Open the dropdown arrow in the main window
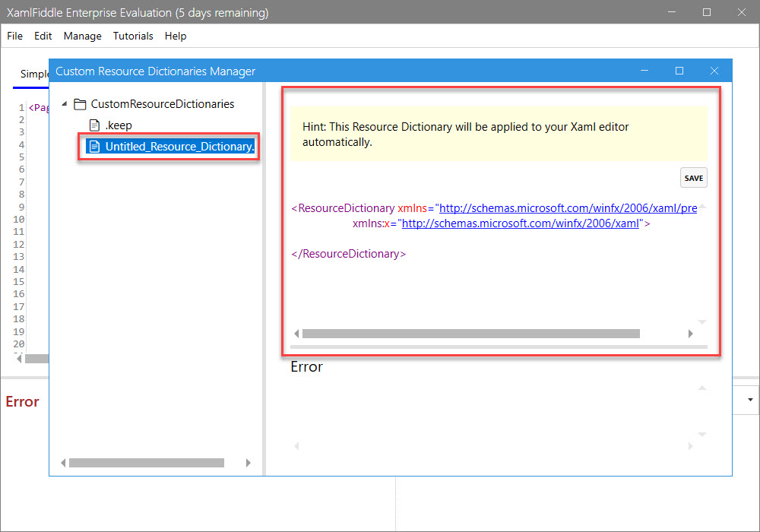 (x=750, y=400)
